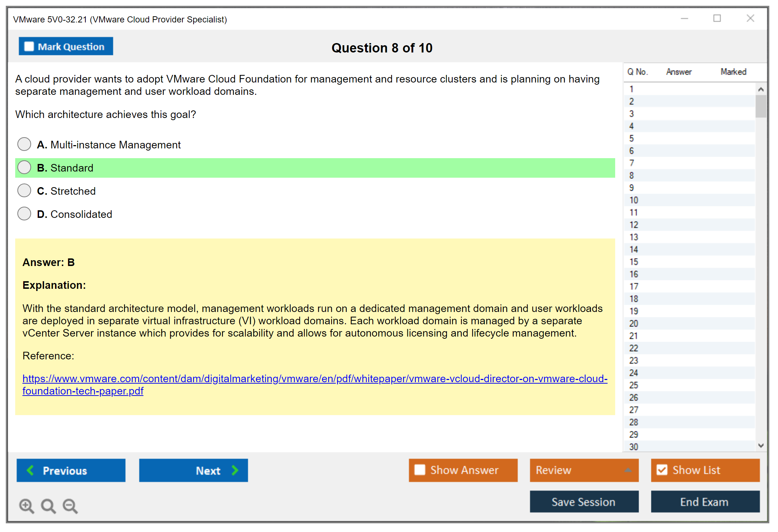
Task: Click the green left arrow on Previous
Action: tap(31, 470)
